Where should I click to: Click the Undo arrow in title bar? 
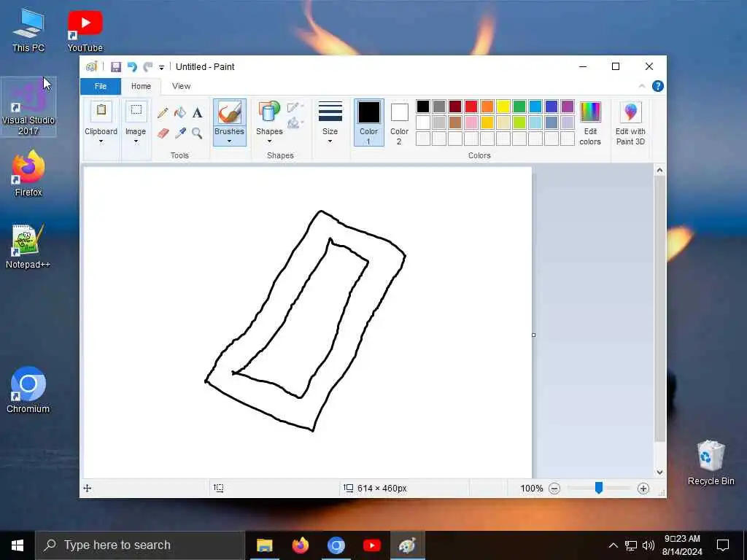[132, 66]
